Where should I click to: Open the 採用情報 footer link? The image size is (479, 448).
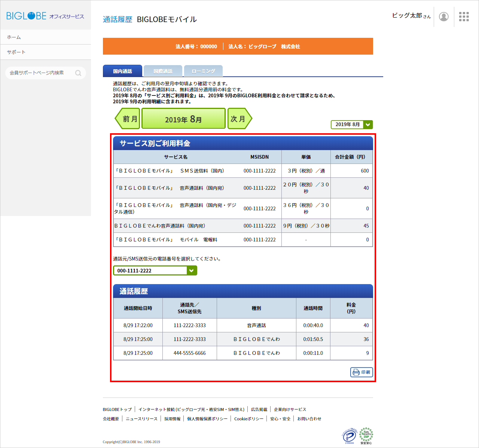point(172,419)
